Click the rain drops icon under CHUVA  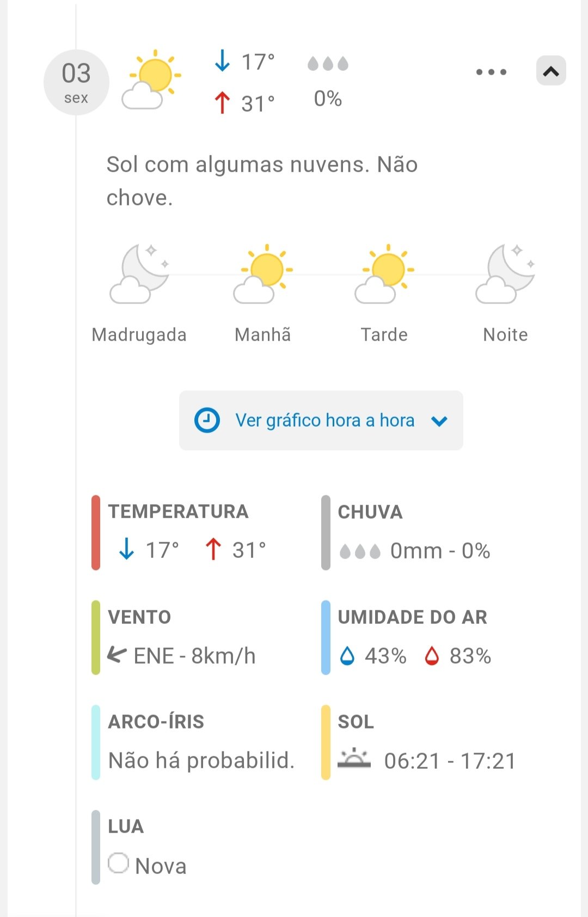coord(360,551)
